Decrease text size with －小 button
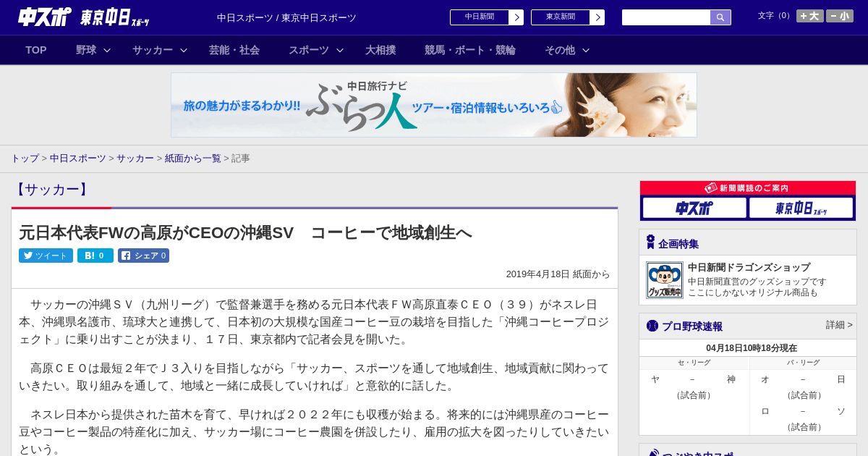This screenshot has height=456, width=868. [x=840, y=16]
